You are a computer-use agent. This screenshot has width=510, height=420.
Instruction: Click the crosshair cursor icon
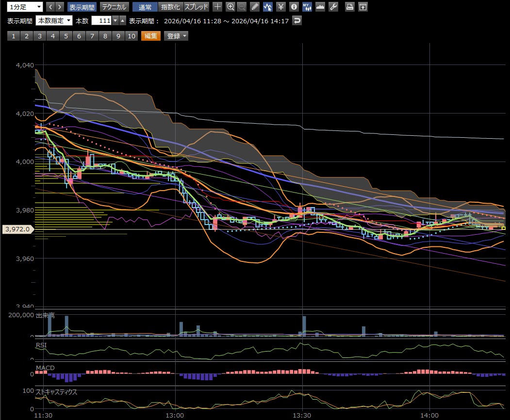pos(217,7)
